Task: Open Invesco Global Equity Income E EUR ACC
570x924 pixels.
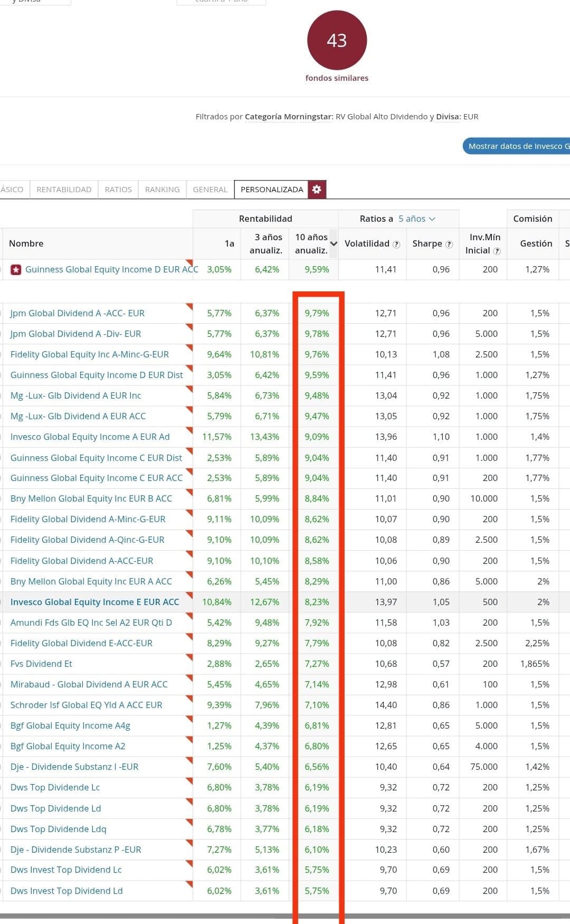Action: (95, 602)
